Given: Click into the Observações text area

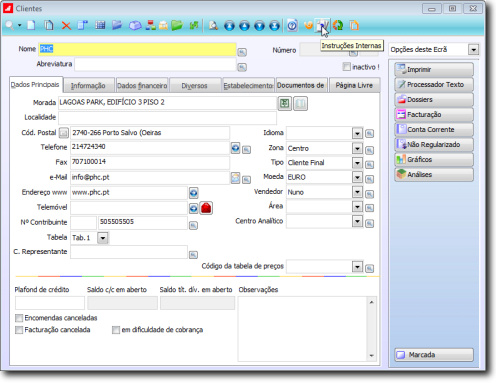Looking at the screenshot, I should pyautogui.click(x=303, y=329).
